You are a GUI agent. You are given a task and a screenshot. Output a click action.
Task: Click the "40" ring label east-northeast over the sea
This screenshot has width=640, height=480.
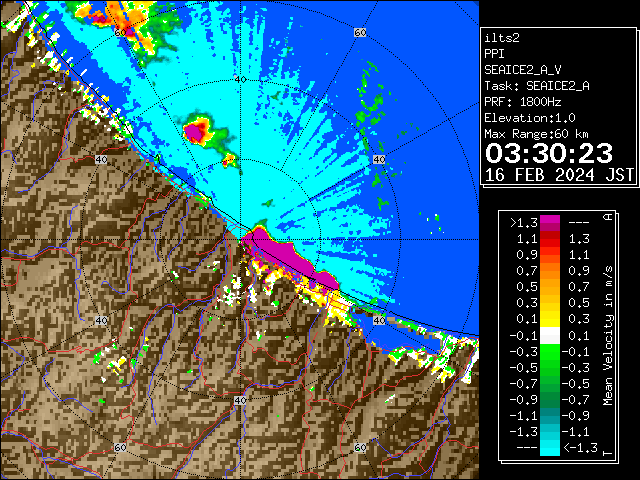tap(379, 159)
